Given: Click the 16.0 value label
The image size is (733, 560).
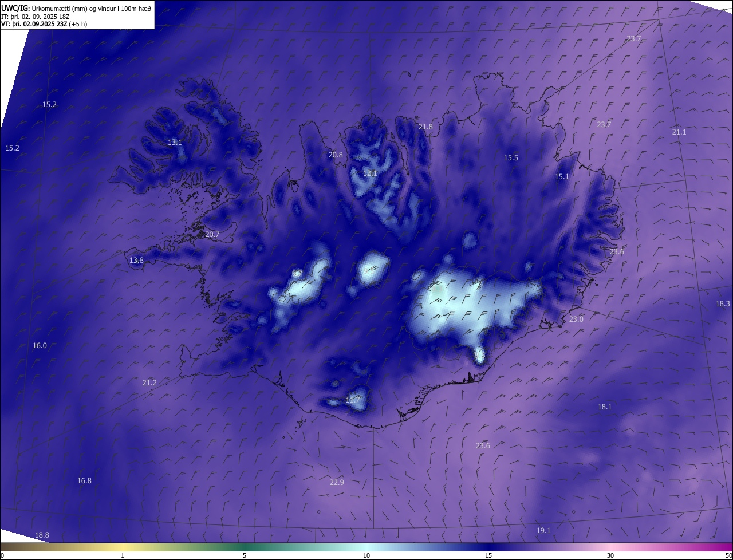Looking at the screenshot, I should pyautogui.click(x=40, y=345).
